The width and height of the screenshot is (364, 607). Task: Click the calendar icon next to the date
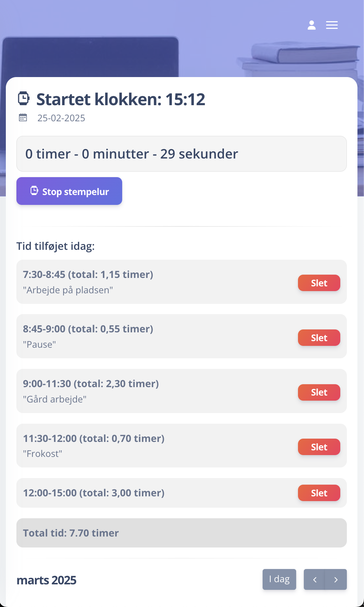click(23, 118)
